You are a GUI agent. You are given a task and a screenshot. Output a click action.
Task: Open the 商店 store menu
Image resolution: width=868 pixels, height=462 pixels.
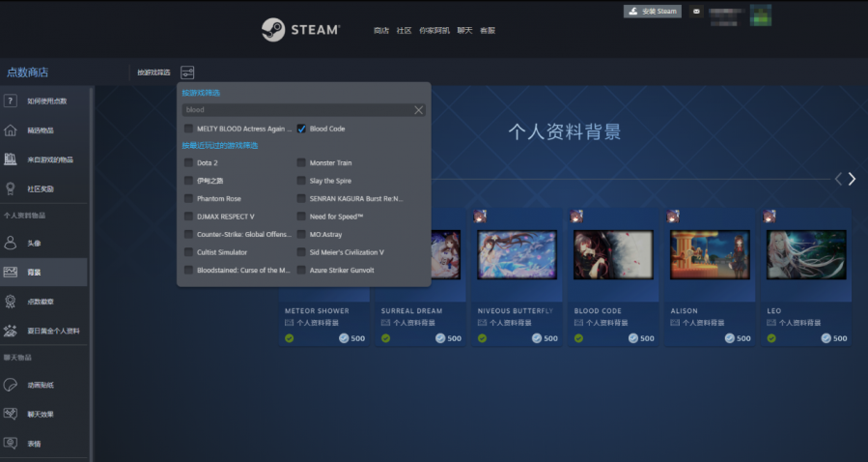tap(381, 31)
